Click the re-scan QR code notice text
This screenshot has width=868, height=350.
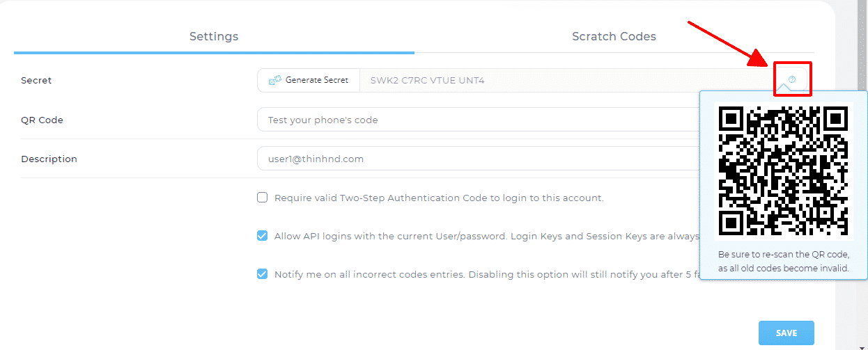tap(783, 262)
